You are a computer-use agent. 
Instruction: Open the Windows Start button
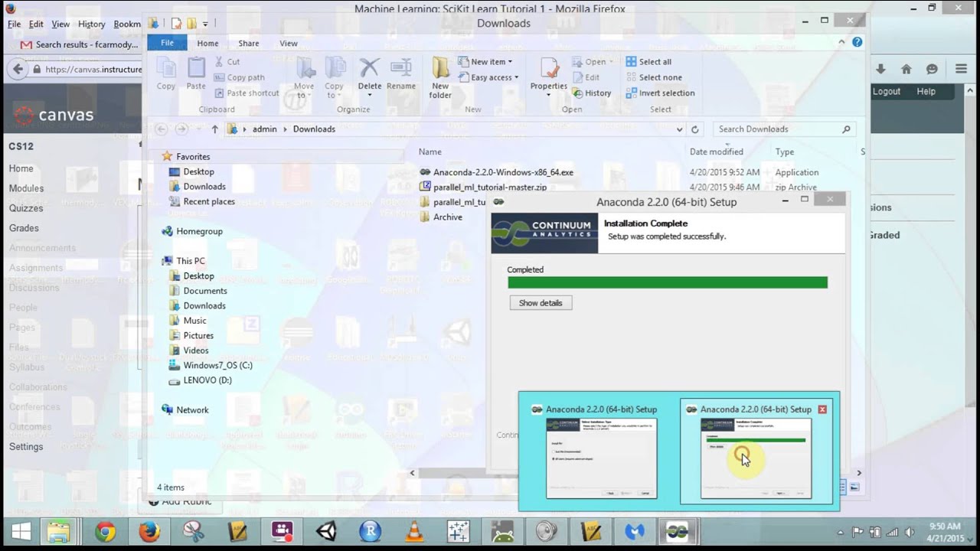point(21,531)
